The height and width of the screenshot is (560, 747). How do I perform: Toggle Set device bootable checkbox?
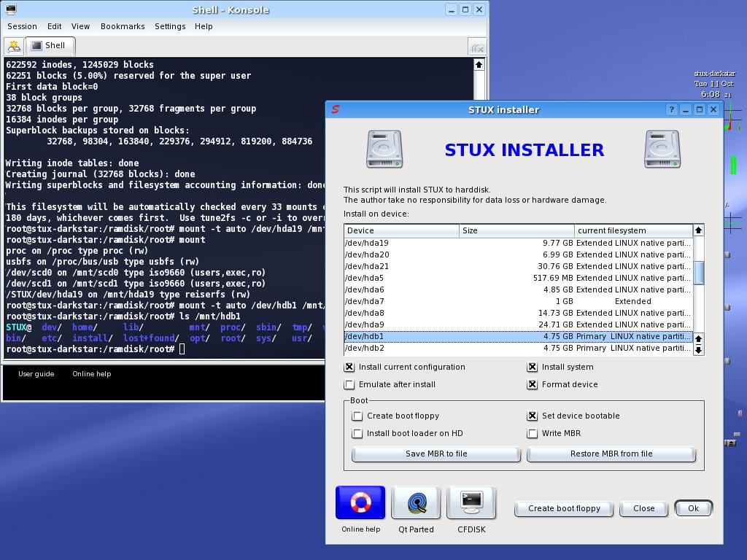point(532,416)
